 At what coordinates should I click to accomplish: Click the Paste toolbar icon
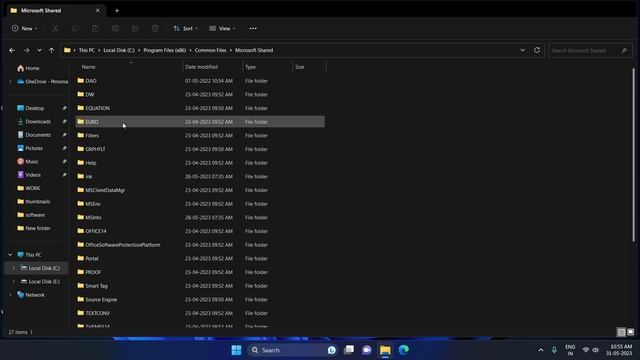pyautogui.click(x=95, y=29)
